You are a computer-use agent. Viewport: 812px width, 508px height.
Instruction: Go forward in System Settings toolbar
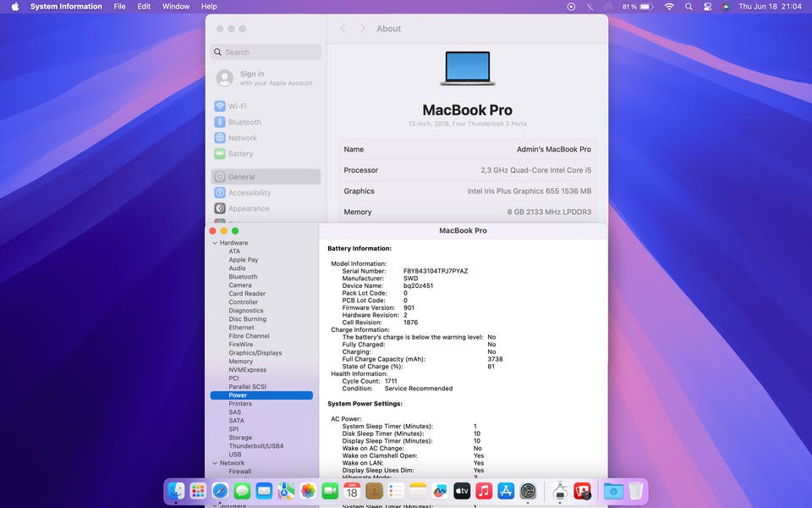(x=363, y=29)
